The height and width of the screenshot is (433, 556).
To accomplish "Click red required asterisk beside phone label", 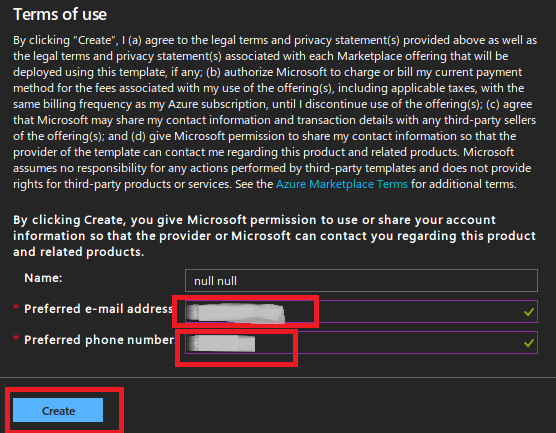I will click(16, 338).
